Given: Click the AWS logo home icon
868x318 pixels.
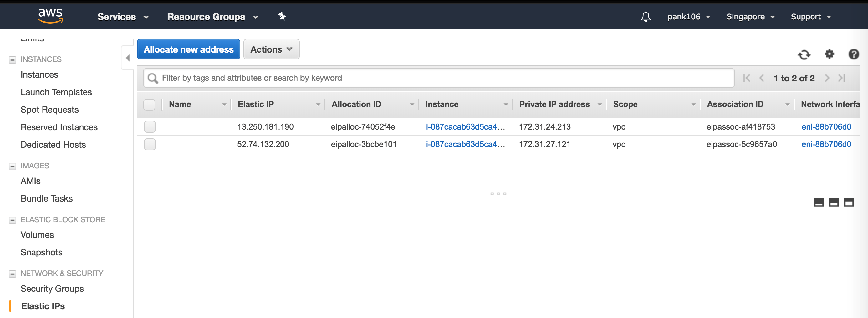Looking at the screenshot, I should [x=50, y=16].
